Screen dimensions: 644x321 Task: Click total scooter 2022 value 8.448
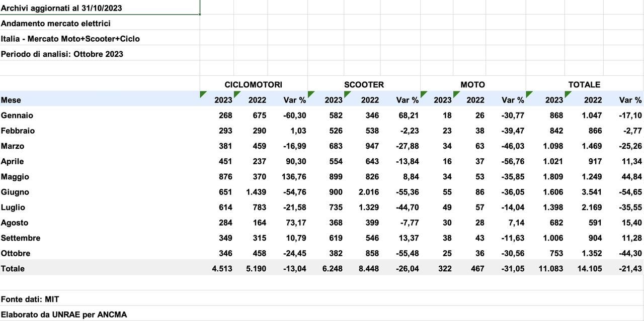(369, 268)
